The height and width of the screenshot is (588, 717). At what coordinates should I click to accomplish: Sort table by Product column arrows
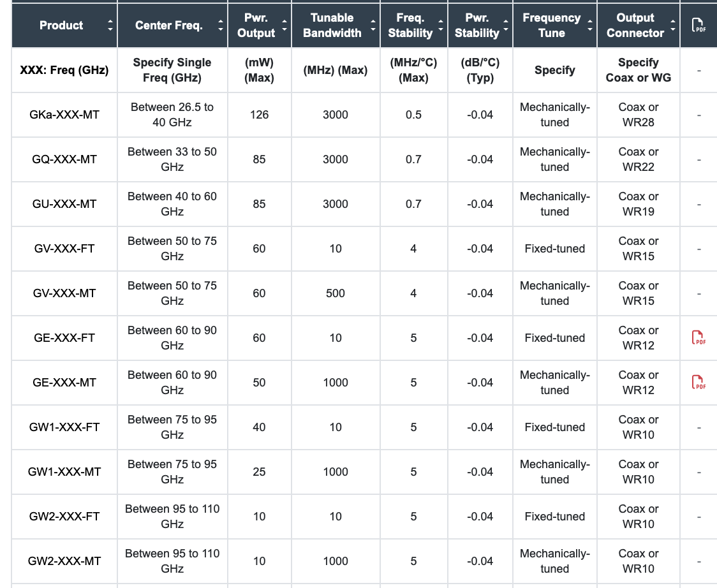(110, 26)
